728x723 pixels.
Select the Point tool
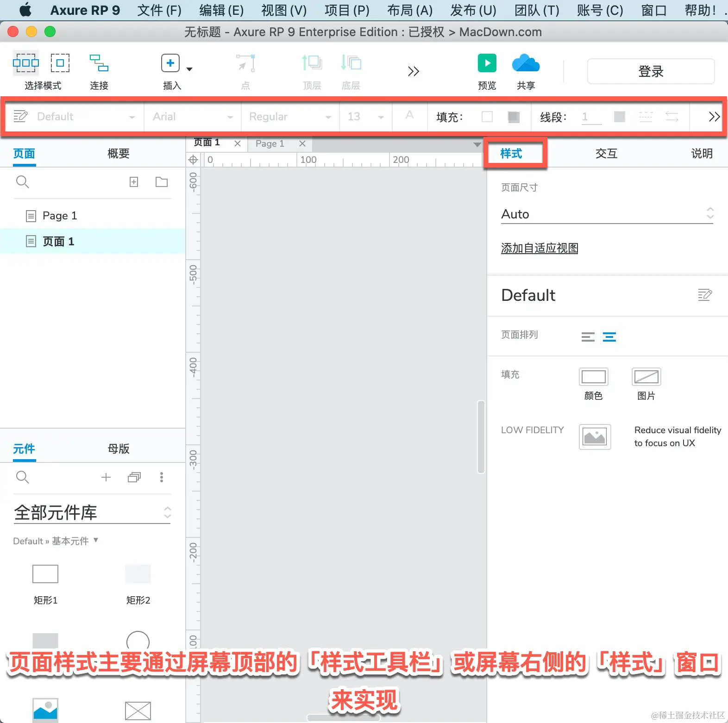(x=245, y=63)
